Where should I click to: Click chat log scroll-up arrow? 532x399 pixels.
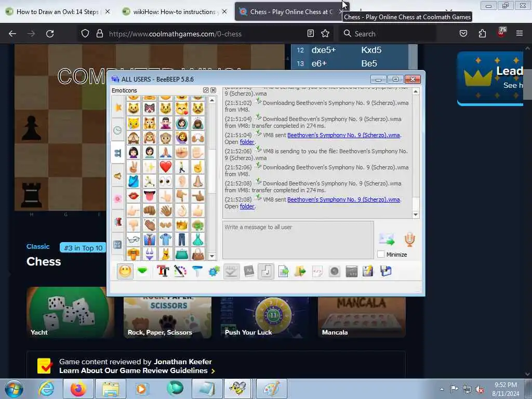(x=416, y=91)
